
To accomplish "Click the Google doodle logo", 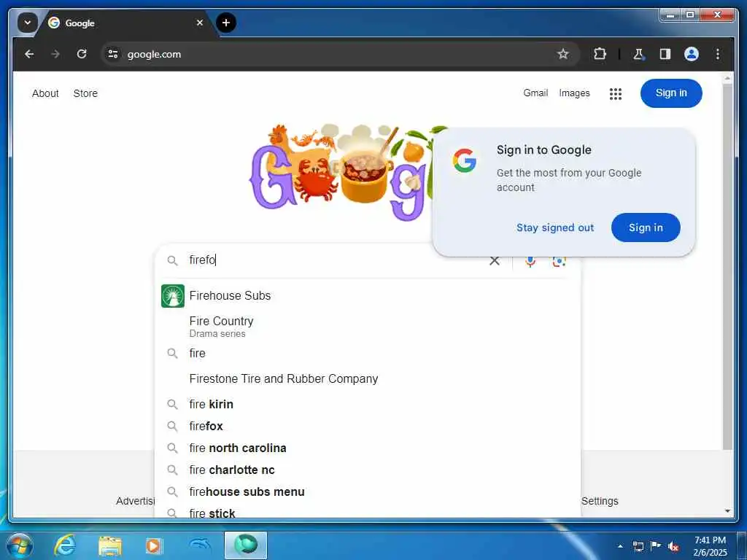I will (x=341, y=171).
